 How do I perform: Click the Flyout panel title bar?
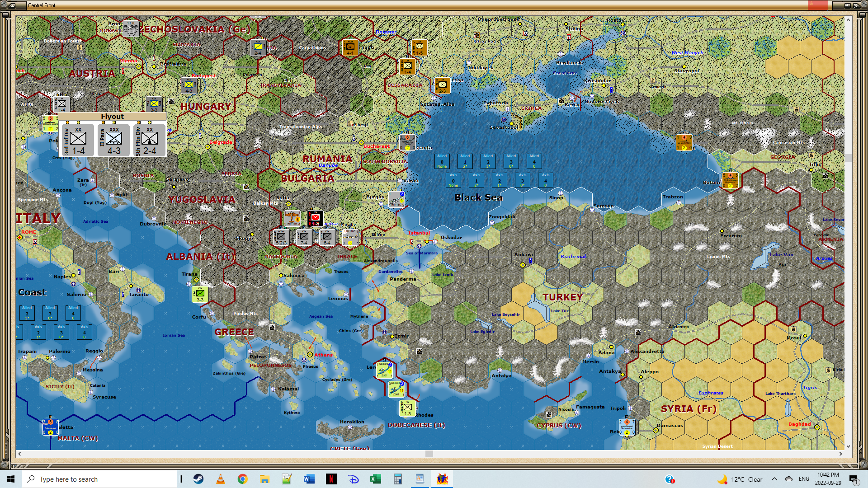112,117
